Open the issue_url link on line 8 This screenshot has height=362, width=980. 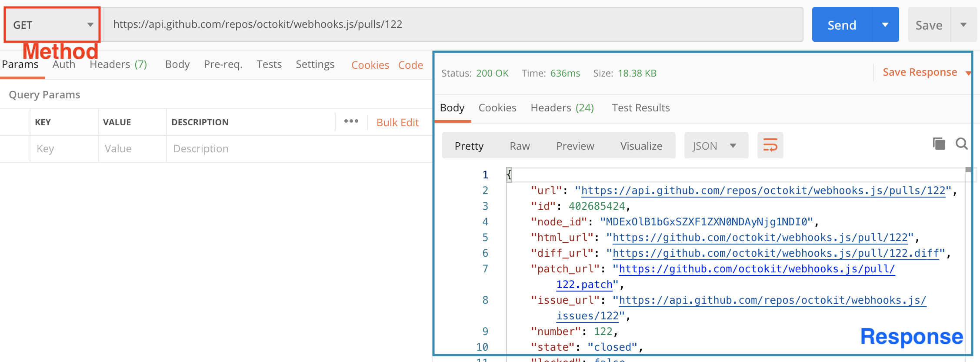(773, 300)
